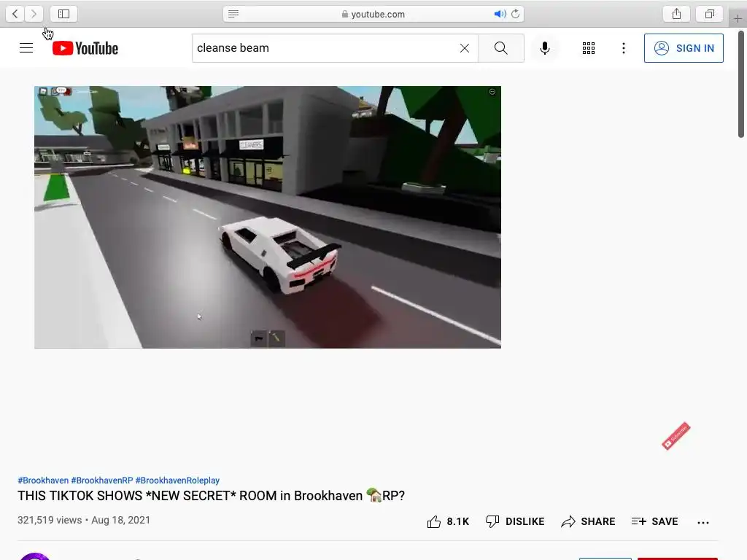Open Reader view icon in address bar

pyautogui.click(x=233, y=14)
